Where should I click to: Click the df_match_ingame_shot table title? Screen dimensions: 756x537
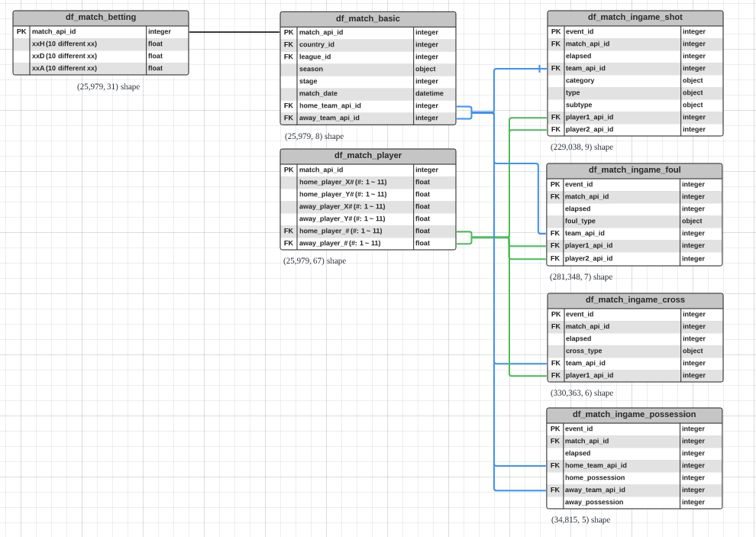click(635, 17)
